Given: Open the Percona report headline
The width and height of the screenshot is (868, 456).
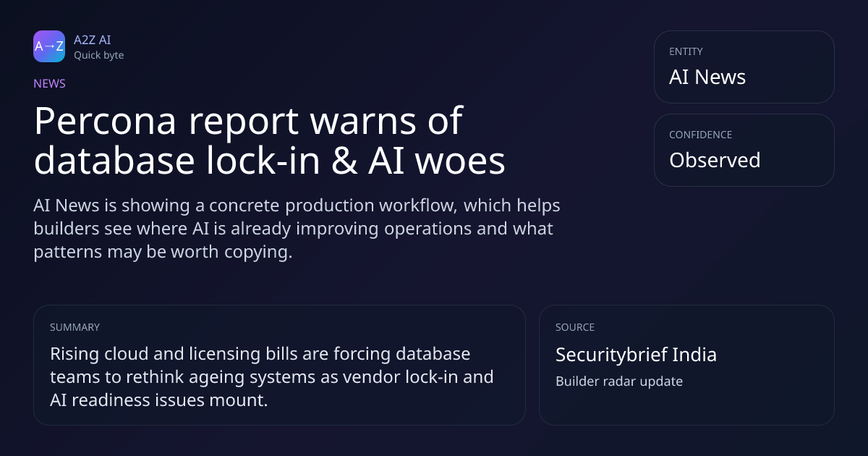Looking at the screenshot, I should click(270, 141).
